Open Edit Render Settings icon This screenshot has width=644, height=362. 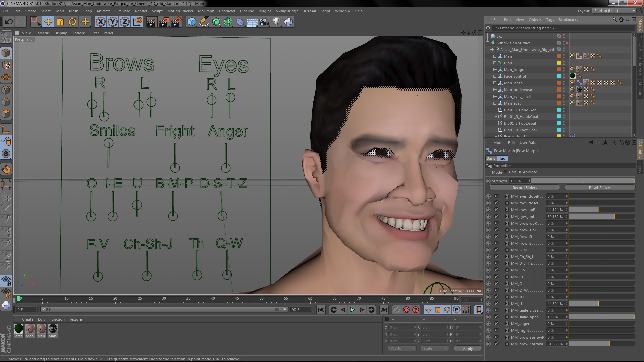(176, 22)
